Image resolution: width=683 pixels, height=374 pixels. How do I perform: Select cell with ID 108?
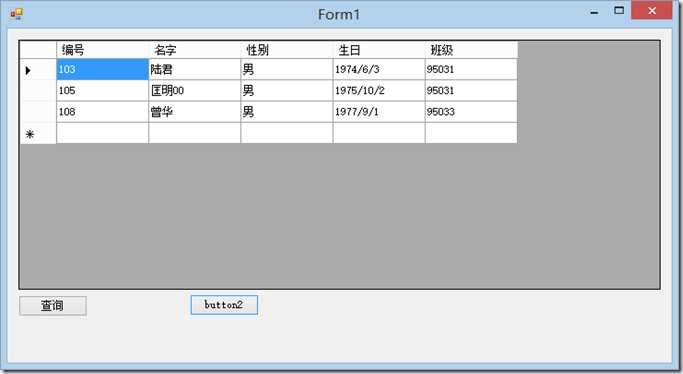click(102, 112)
